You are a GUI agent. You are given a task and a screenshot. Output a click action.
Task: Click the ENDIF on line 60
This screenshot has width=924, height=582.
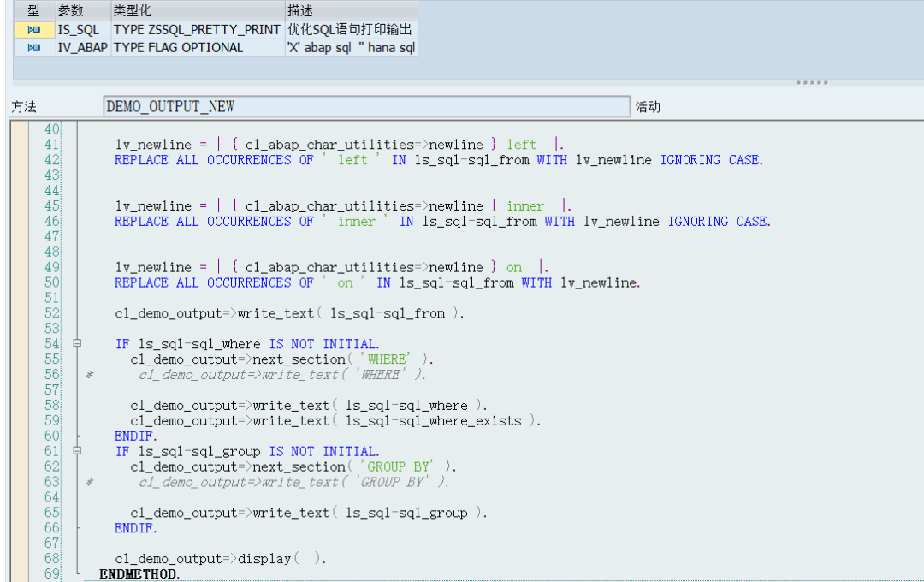click(x=136, y=436)
